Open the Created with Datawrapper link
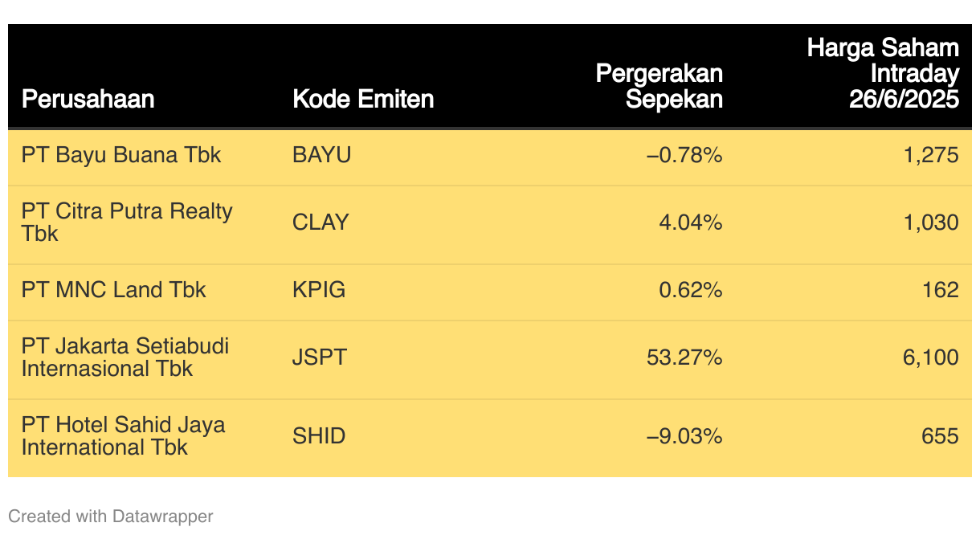980x535 pixels. (111, 517)
